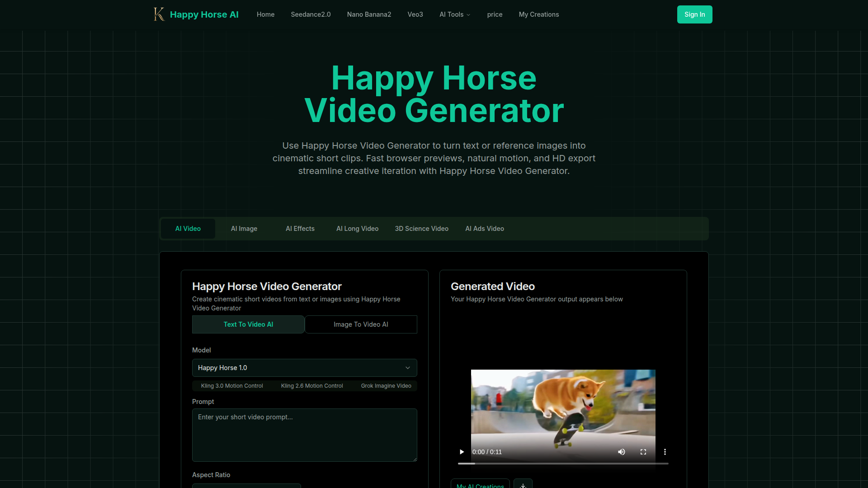This screenshot has height=488, width=868.
Task: Switch to Image To Video AI mode
Action: (361, 324)
